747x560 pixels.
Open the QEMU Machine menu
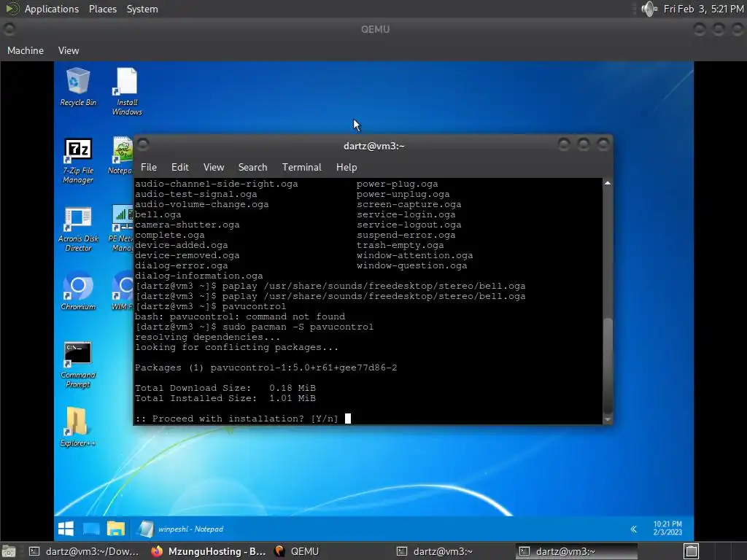point(26,50)
